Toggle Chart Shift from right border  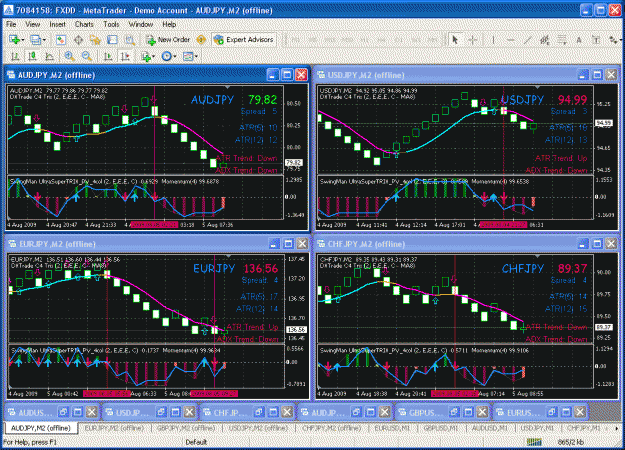(x=125, y=57)
